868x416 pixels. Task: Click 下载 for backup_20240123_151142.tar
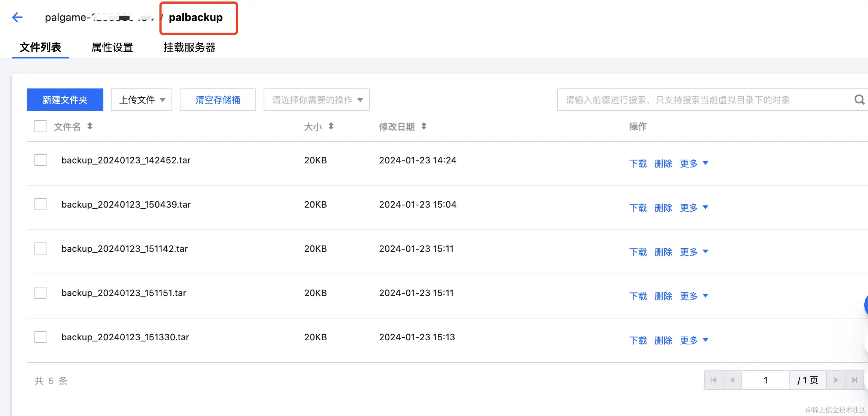point(638,252)
